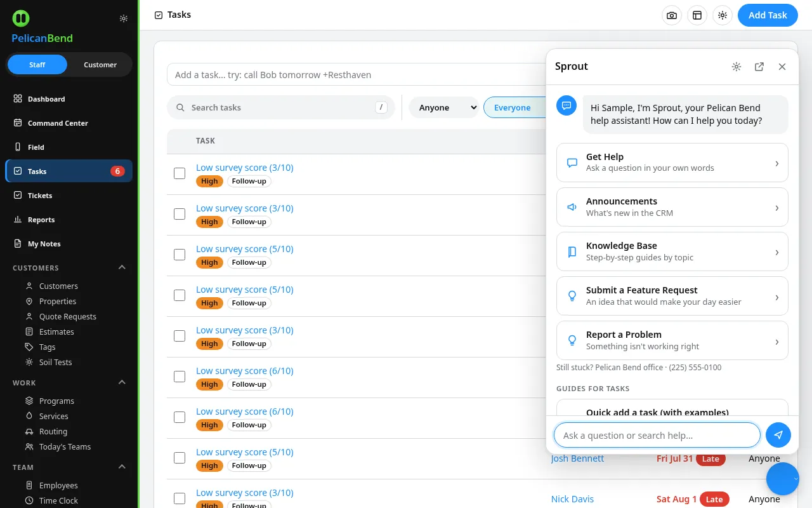
Task: Toggle theme with sun icon beside Add Task
Action: coord(723,15)
